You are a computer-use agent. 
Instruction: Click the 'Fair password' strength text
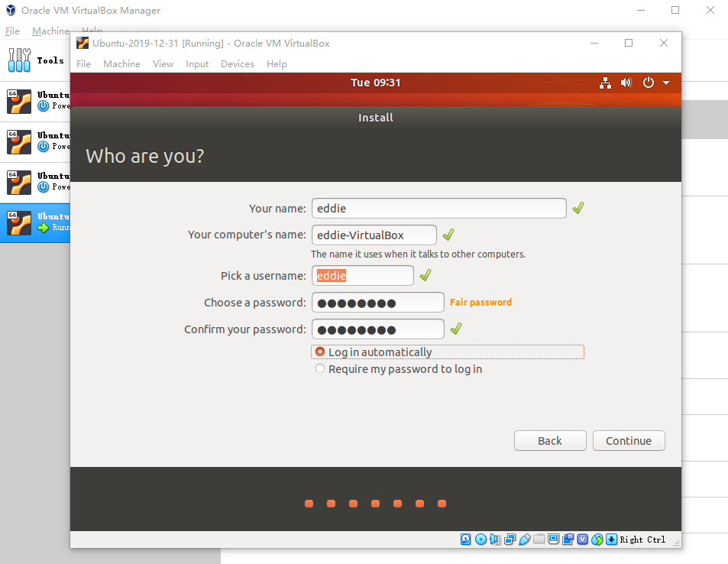480,303
